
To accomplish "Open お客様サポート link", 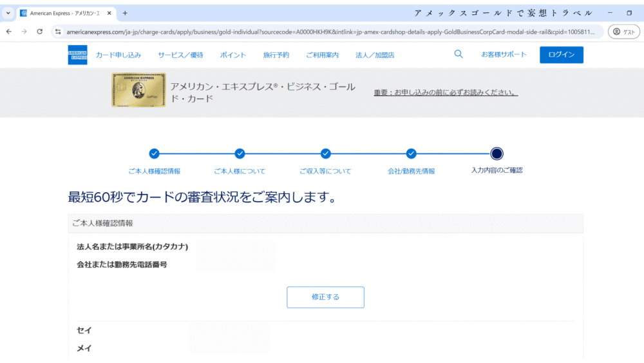I will (x=504, y=54).
